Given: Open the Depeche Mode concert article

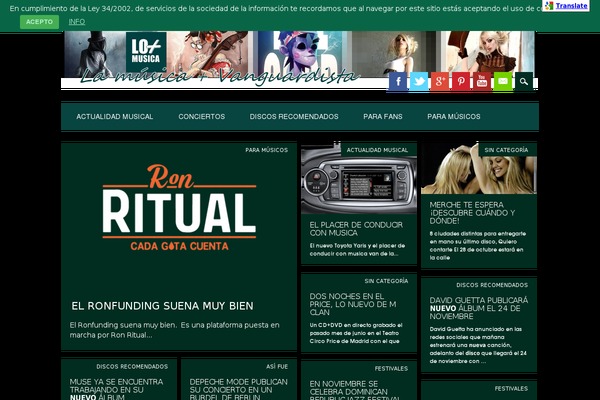Looking at the screenshot, I should click(238, 390).
